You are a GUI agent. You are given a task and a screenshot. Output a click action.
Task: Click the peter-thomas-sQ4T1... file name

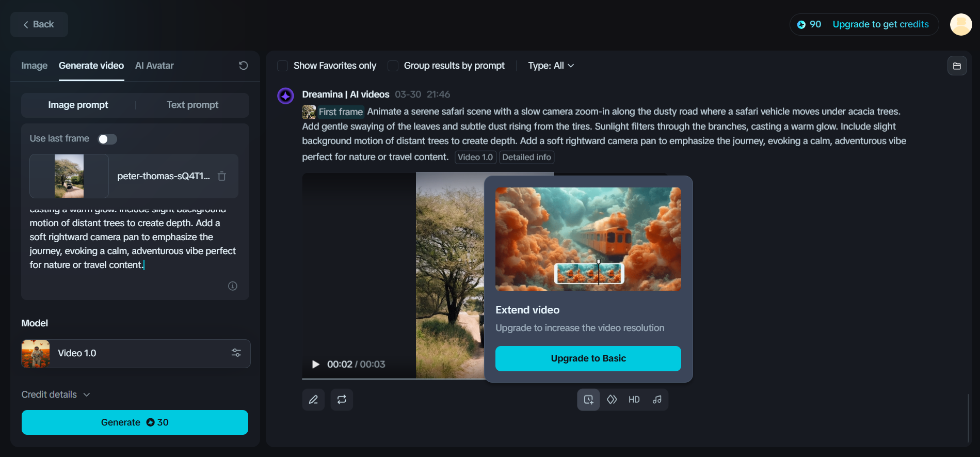pyautogui.click(x=164, y=176)
